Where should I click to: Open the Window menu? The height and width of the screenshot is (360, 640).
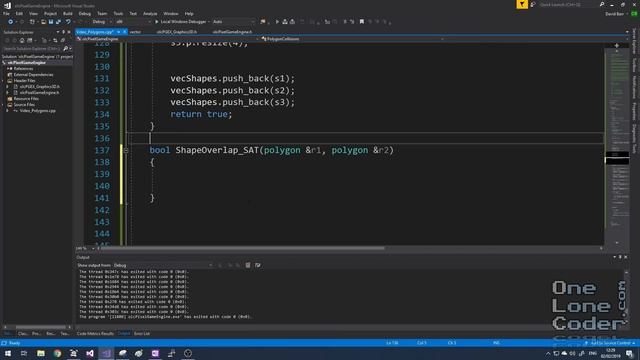tap(171, 13)
